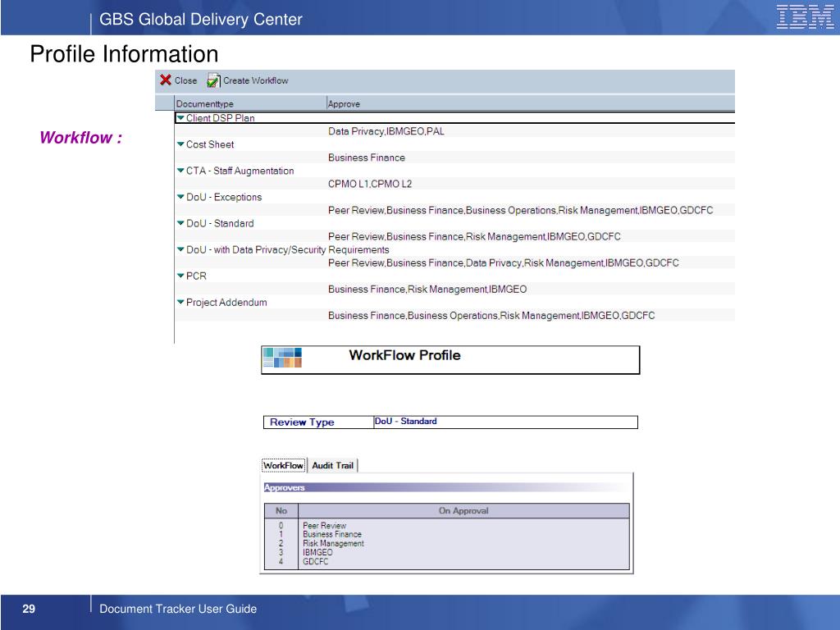The width and height of the screenshot is (840, 630).
Task: Select the PCR row text
Action: 196,276
